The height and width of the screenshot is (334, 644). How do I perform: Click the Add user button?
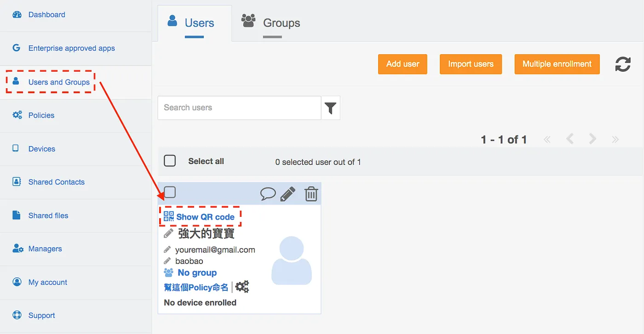pyautogui.click(x=402, y=64)
